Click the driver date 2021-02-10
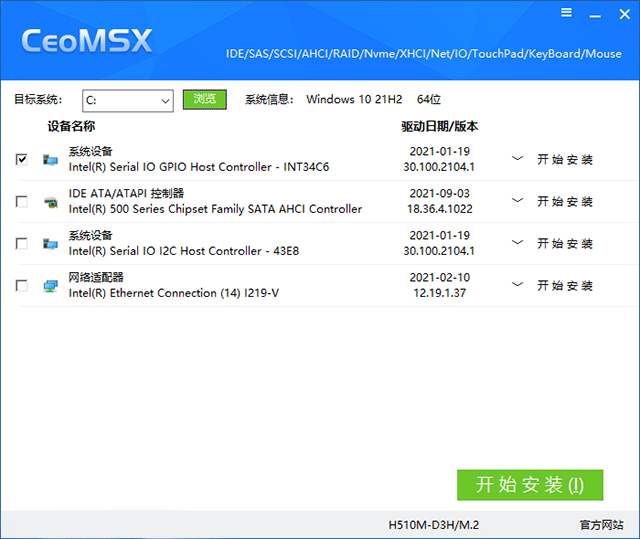The height and width of the screenshot is (539, 640). point(440,277)
